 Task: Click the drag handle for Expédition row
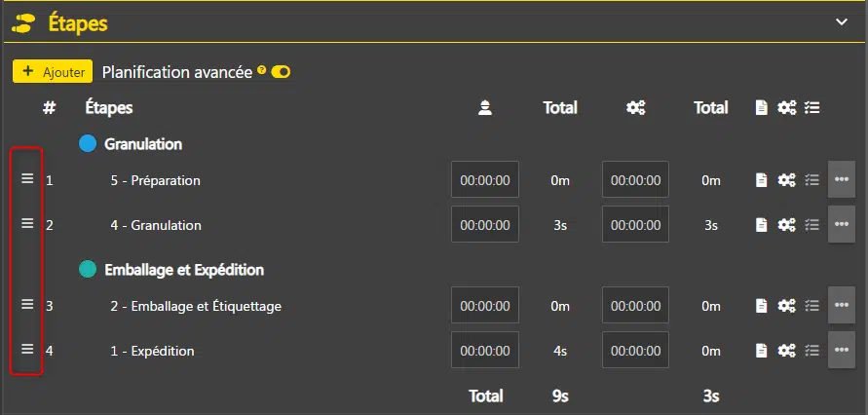(27, 350)
